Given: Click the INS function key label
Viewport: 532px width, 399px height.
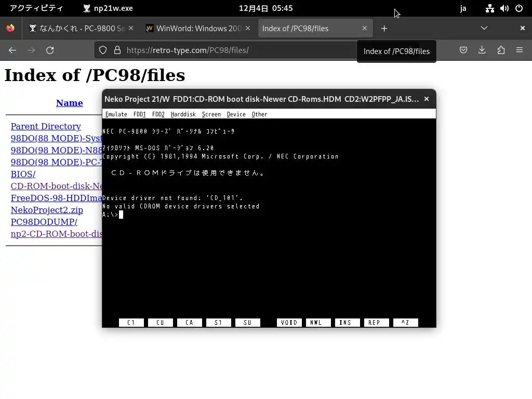Looking at the screenshot, I should pos(348,322).
